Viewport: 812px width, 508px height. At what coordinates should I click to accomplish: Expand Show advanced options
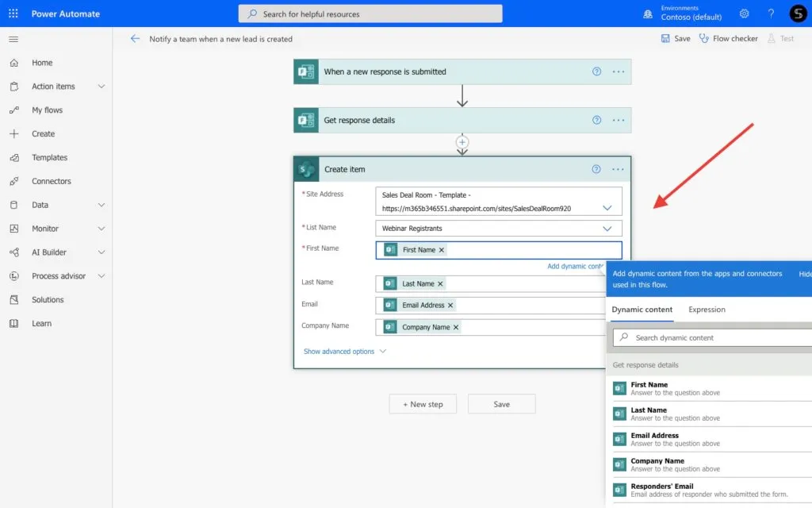pyautogui.click(x=344, y=352)
